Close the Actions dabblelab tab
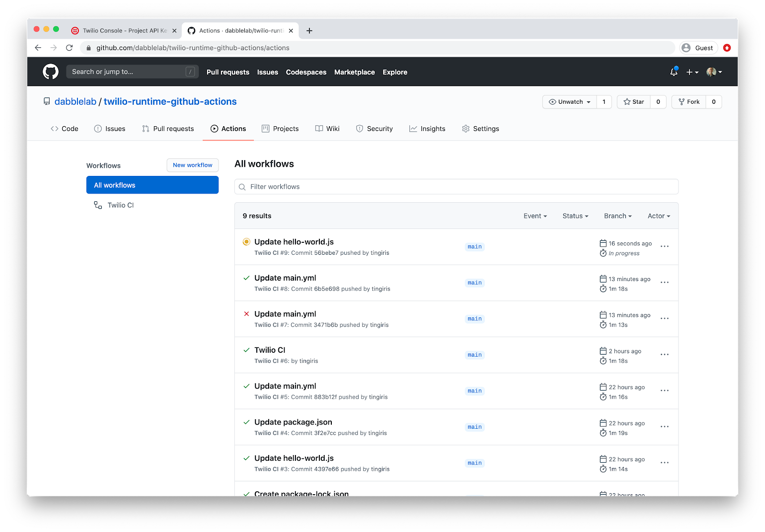765x532 pixels. (291, 31)
